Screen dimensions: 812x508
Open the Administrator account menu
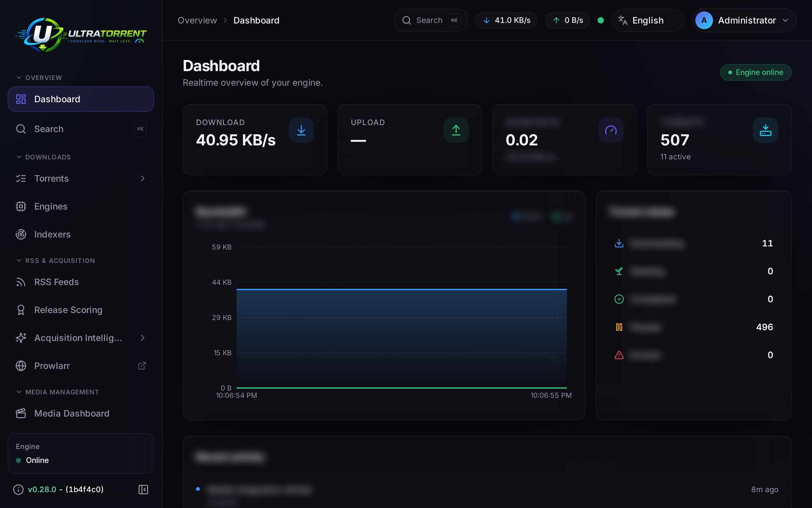[x=744, y=21]
